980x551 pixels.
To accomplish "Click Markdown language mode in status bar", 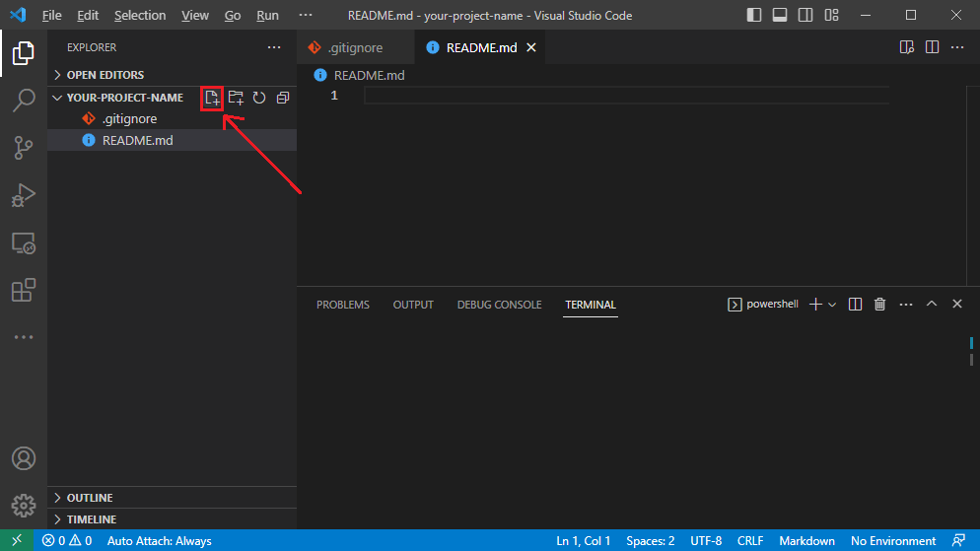I will 806,541.
